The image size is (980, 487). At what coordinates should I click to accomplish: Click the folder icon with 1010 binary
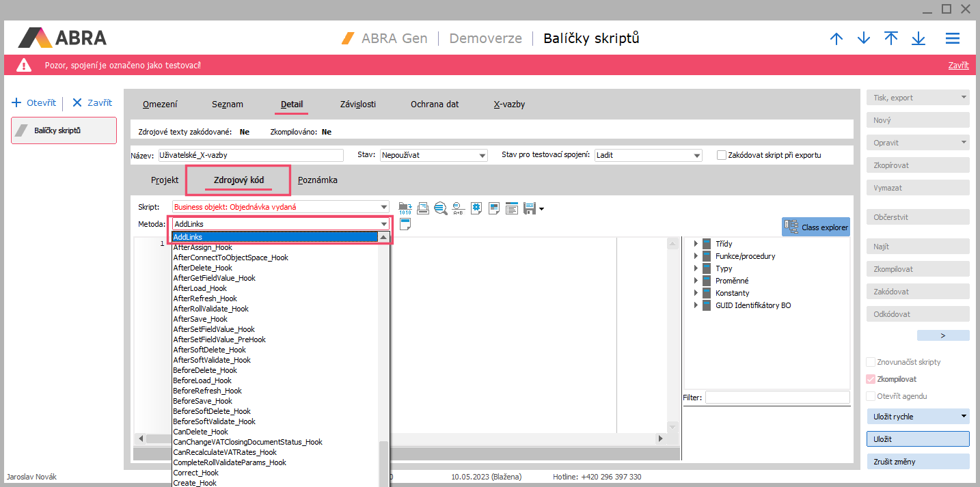[x=405, y=208]
